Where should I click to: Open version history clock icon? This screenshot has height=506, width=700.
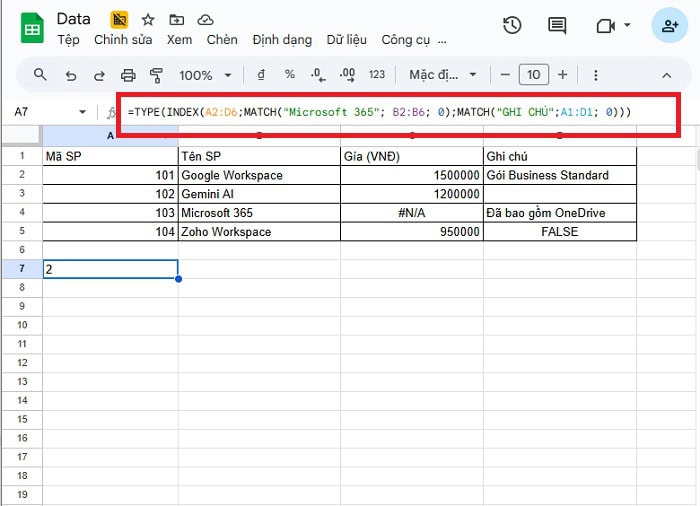(512, 26)
